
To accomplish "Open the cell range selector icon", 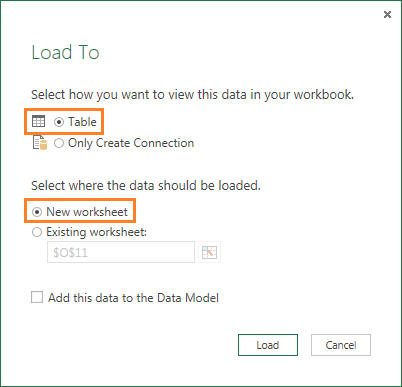I will (209, 252).
